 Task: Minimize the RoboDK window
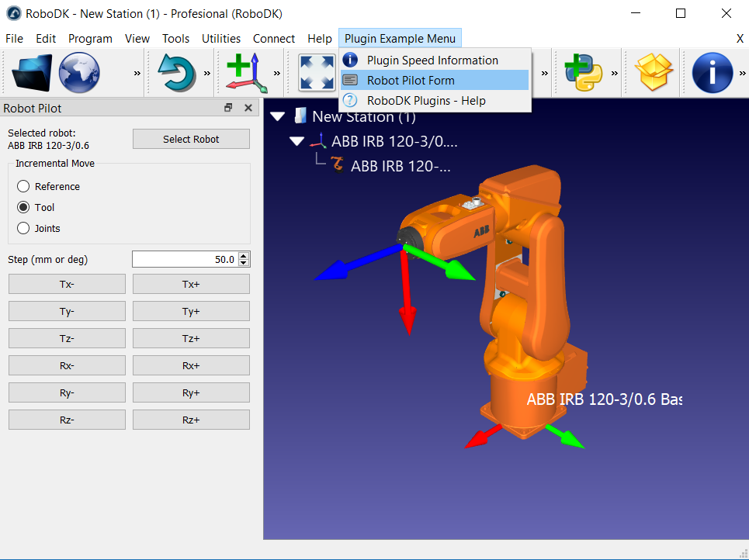coord(636,13)
